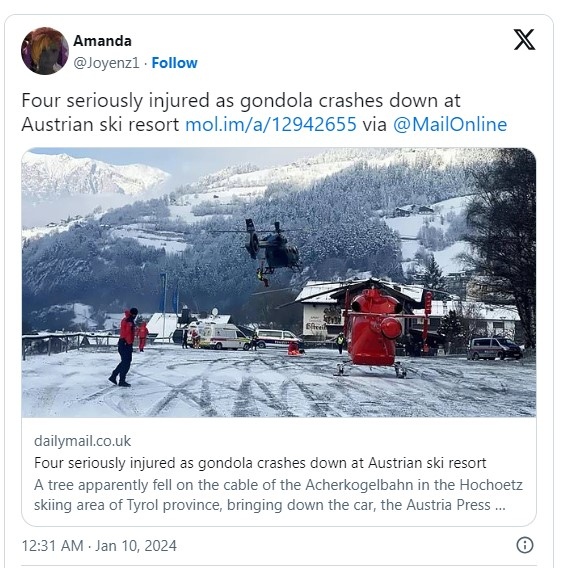Screen dimensions: 568x568
Task: Open the display name Amanda
Action: pyautogui.click(x=103, y=41)
